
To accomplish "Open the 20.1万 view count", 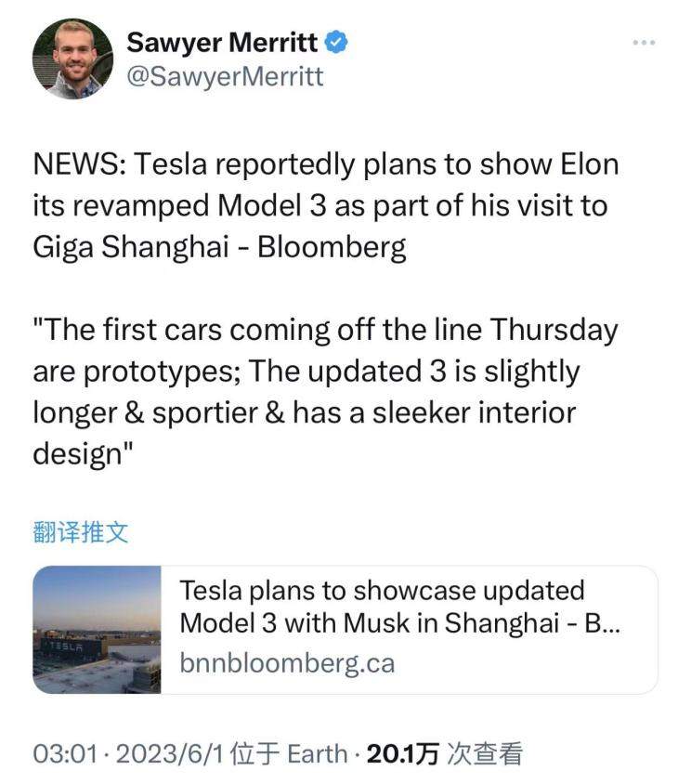I will 403,753.
